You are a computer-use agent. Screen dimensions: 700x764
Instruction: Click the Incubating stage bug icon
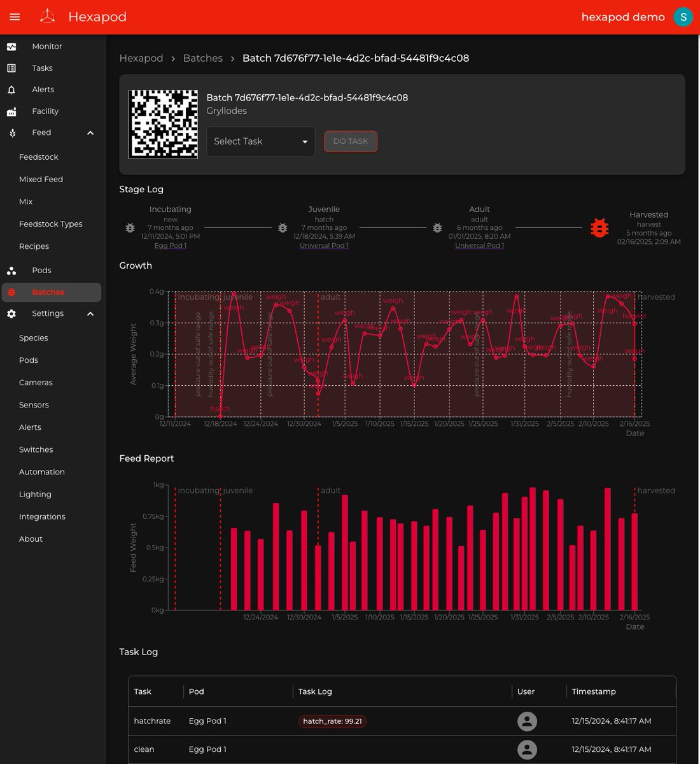130,227
